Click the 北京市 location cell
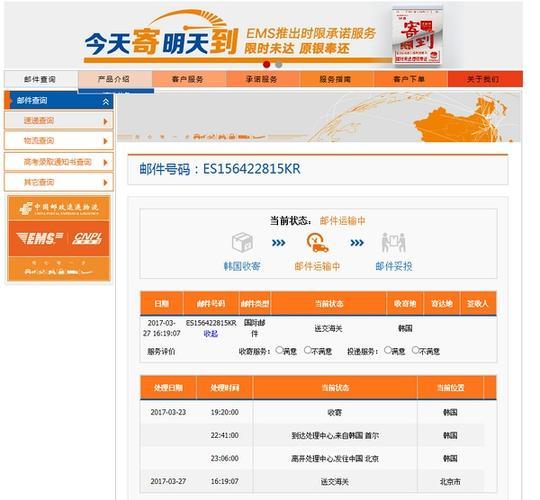Screen dimensions: 540x500 [450, 482]
